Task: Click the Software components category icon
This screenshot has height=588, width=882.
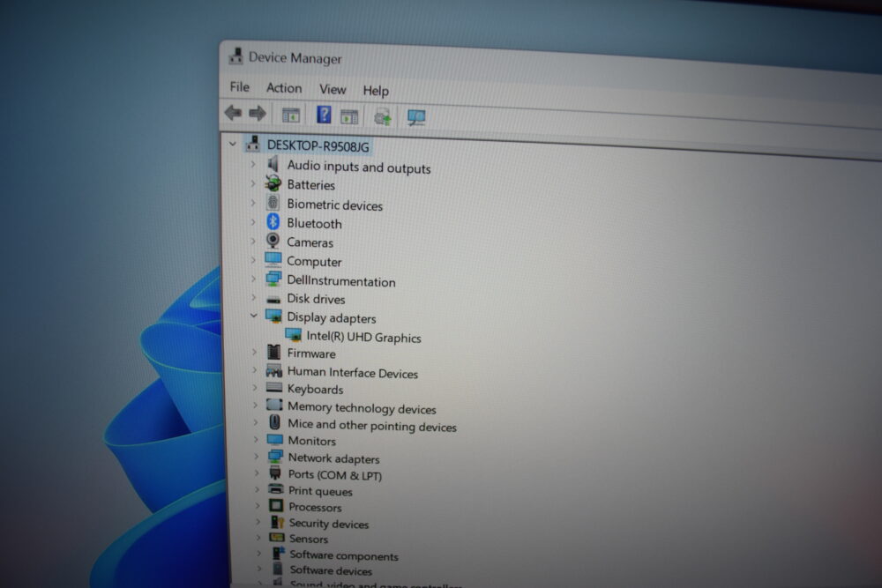Action: tap(278, 553)
